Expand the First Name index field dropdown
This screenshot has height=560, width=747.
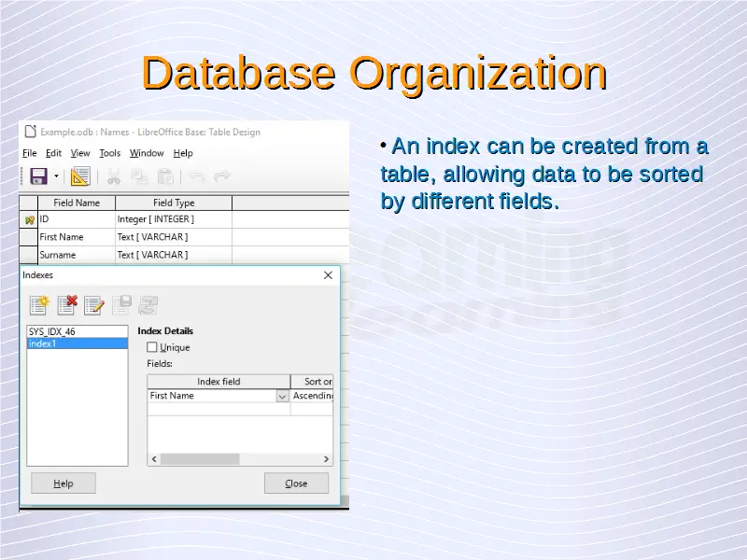tap(282, 396)
